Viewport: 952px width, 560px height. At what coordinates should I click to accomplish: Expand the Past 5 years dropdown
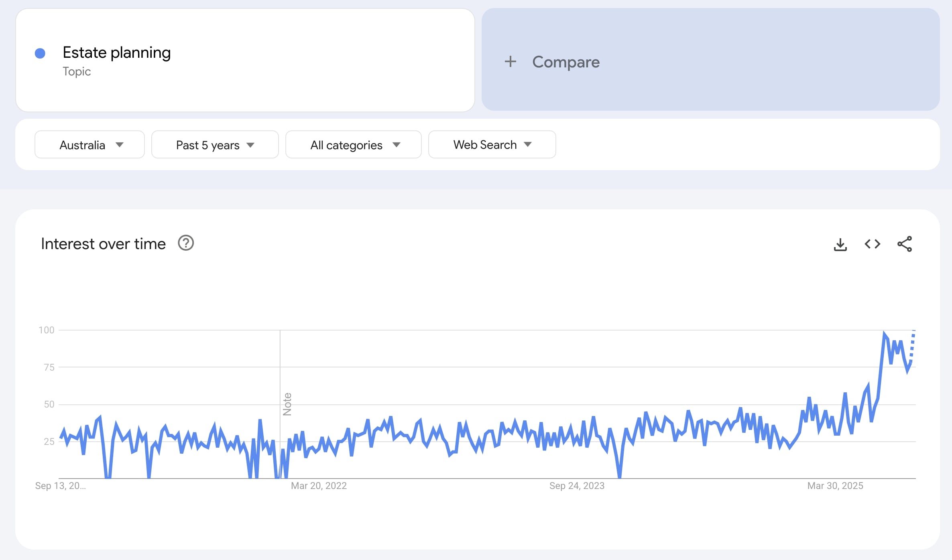click(215, 144)
